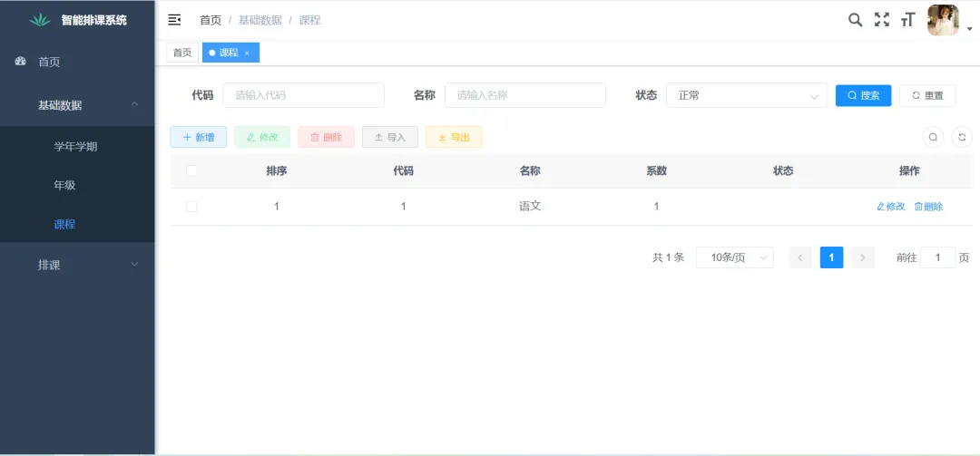Image resolution: width=980 pixels, height=456 pixels.
Task: Open the top-bar search magnifier icon
Action: pyautogui.click(x=855, y=20)
